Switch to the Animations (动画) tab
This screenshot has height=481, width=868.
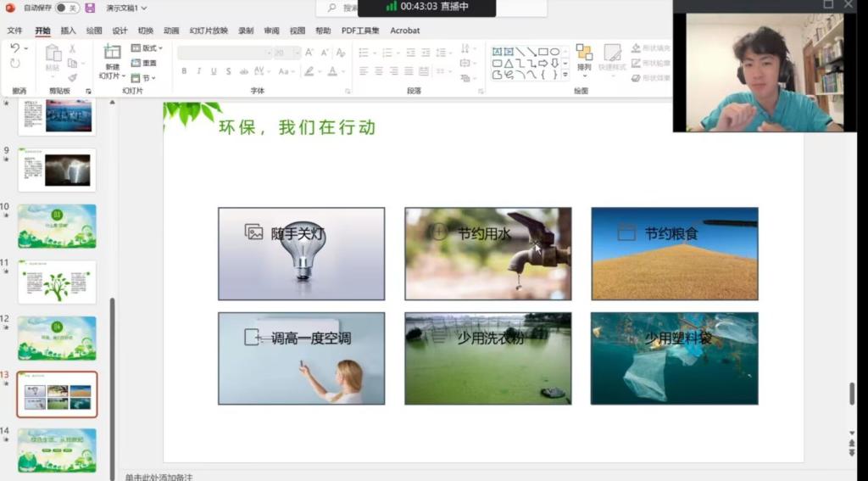[171, 31]
